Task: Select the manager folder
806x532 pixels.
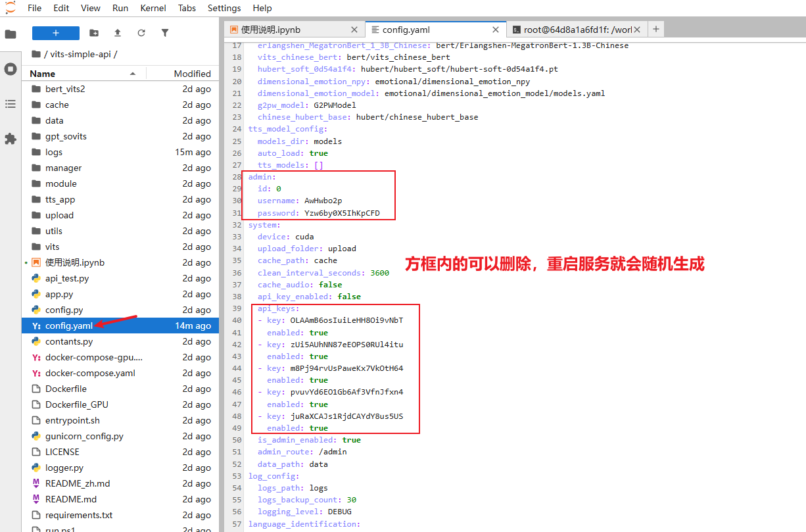Action: pos(121,168)
